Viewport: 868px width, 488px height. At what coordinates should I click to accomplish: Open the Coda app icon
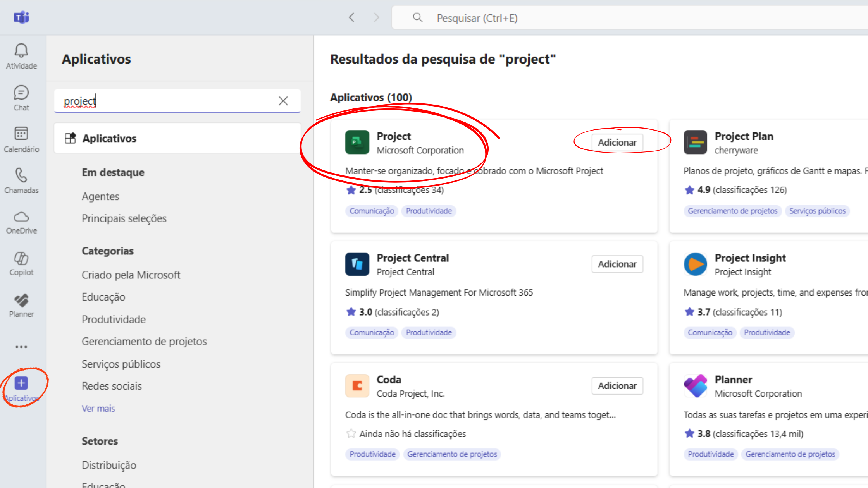click(357, 385)
